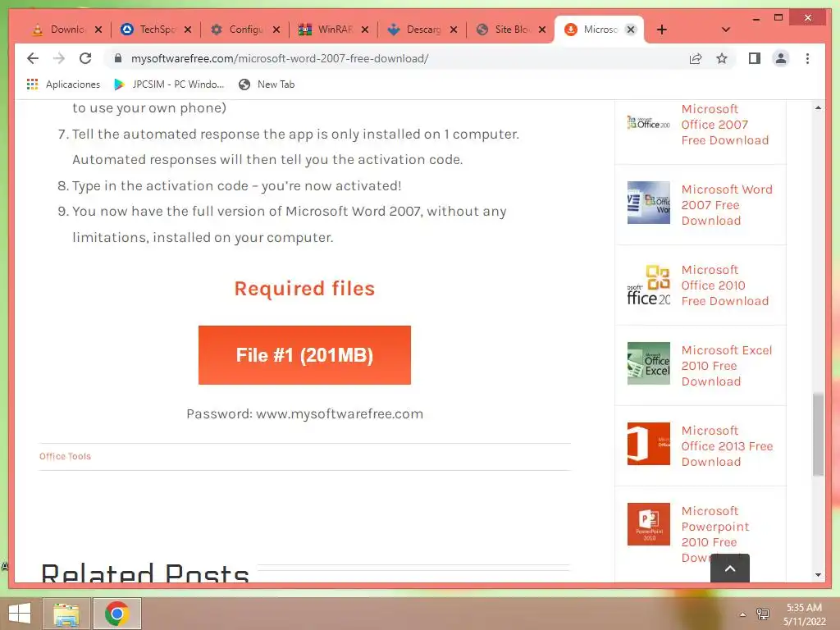Open Microsoft Office 2007 Free Download link
This screenshot has height=630, width=840.
click(x=725, y=125)
